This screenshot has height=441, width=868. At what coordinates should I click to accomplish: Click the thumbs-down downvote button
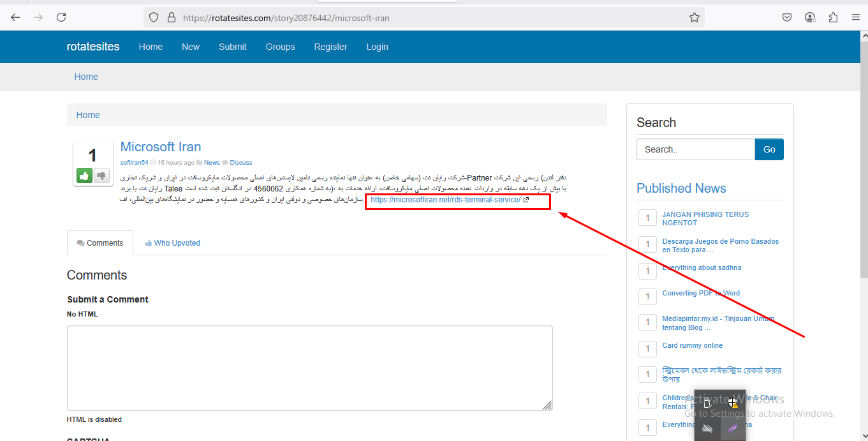tap(102, 176)
